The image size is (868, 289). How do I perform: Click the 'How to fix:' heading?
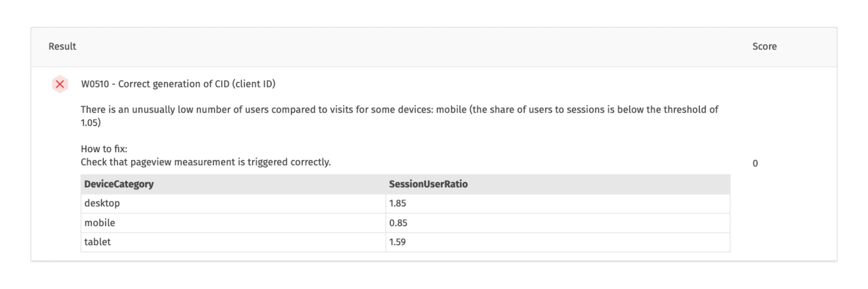(x=104, y=149)
